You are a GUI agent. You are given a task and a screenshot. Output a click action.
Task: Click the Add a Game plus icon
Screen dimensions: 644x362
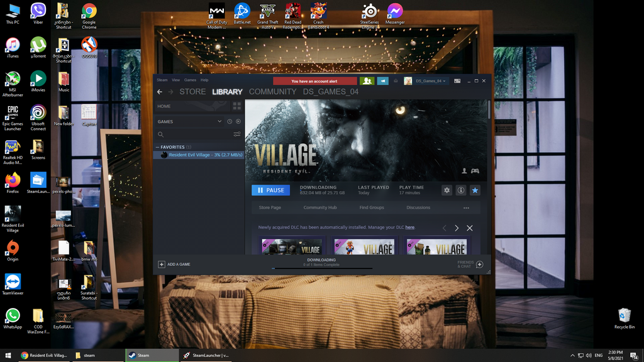coord(162,265)
